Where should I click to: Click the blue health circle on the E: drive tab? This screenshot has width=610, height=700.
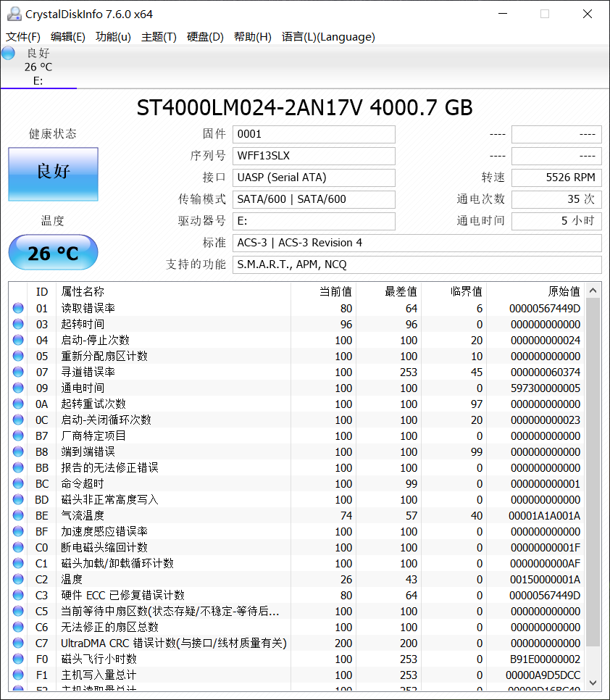point(7,53)
